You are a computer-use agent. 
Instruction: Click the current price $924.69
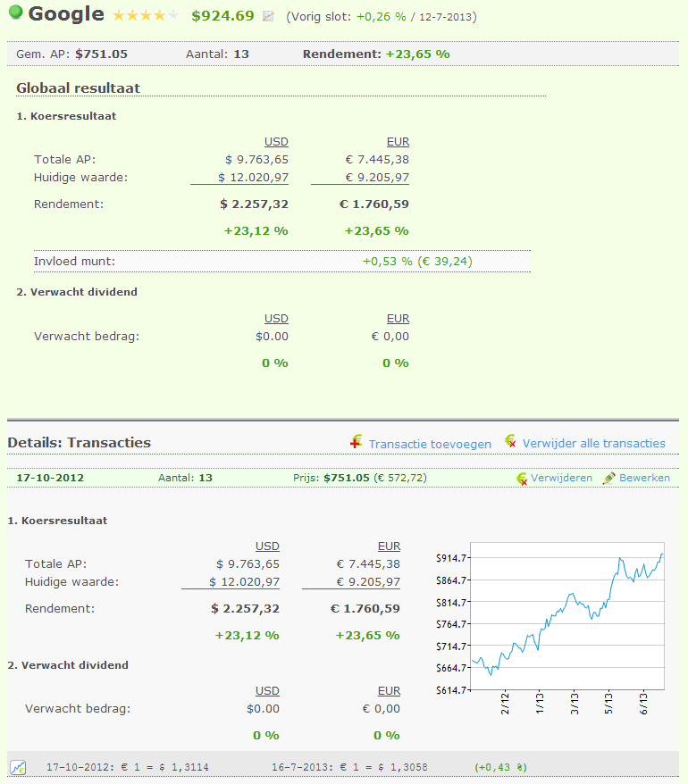tap(222, 16)
